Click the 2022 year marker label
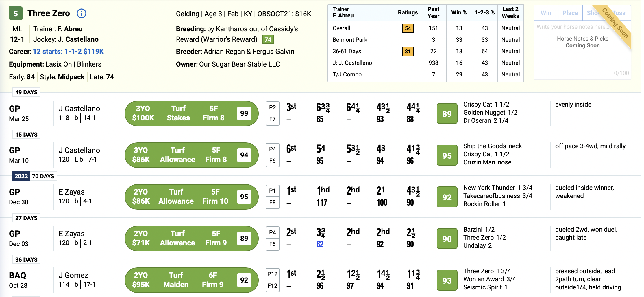The image size is (644, 297). click(21, 176)
